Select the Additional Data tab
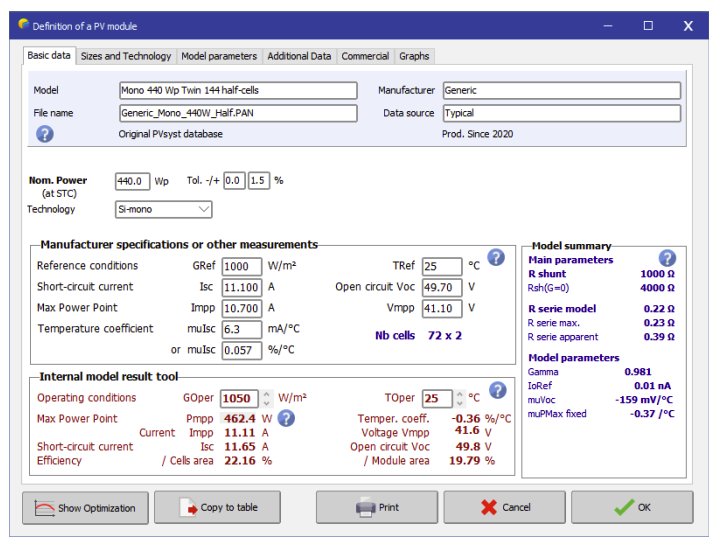This screenshot has width=715, height=545. click(299, 56)
